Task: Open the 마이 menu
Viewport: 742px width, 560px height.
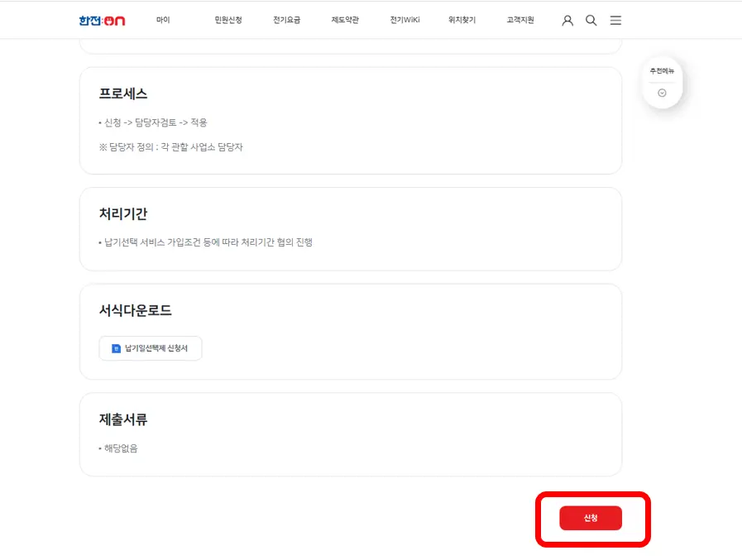Action: pyautogui.click(x=162, y=18)
